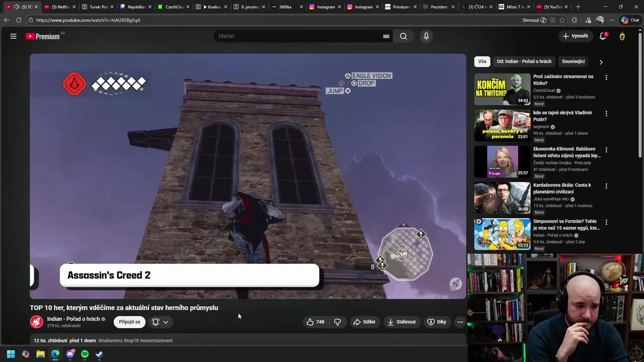Open the Copilot Chat button
Image resolution: width=644 pixels, height=362 pixels.
coord(630,20)
